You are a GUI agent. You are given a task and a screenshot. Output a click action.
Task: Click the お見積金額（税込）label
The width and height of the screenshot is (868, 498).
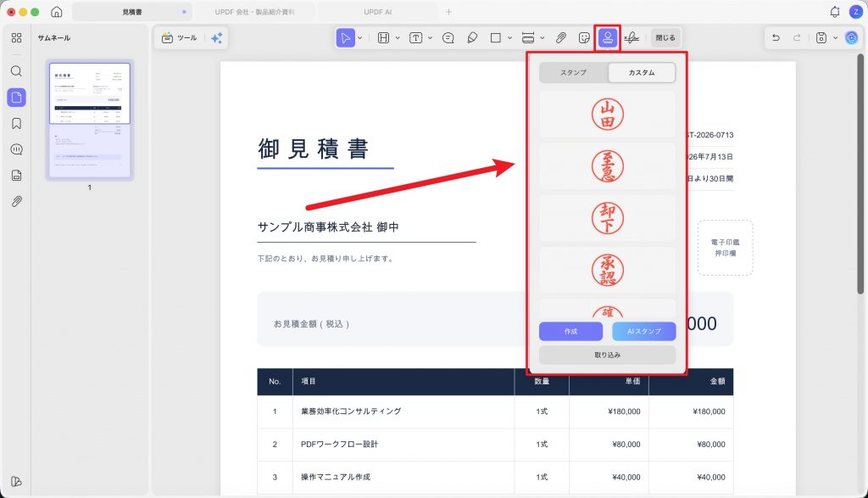tap(312, 324)
